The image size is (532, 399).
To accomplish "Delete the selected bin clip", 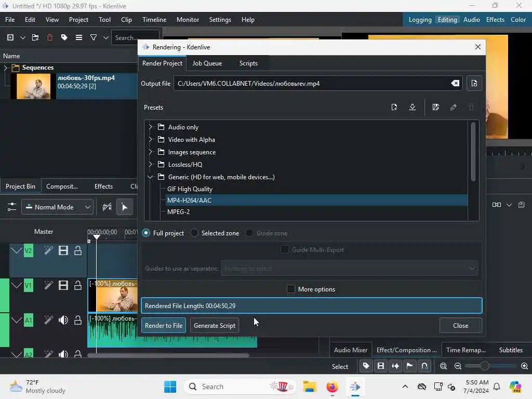I will (49, 37).
